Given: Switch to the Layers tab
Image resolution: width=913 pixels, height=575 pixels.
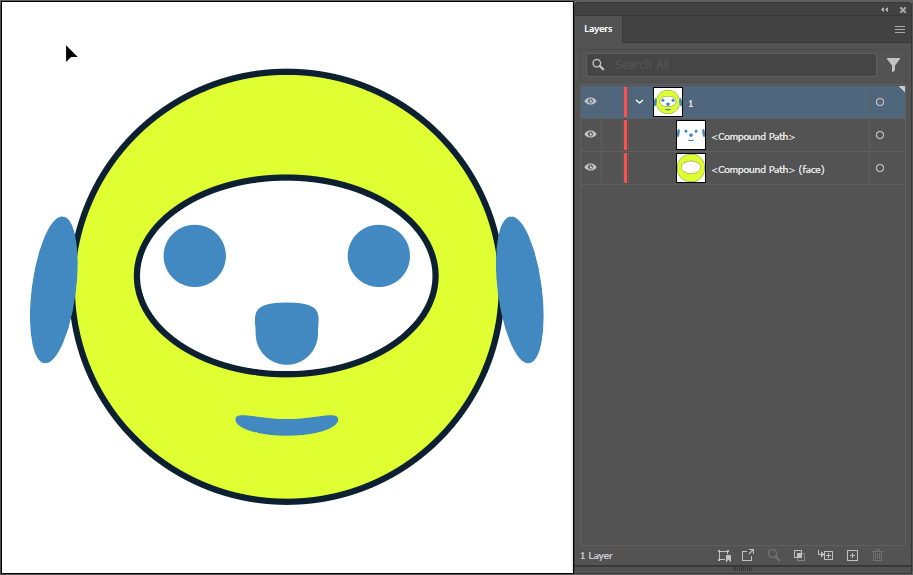Looking at the screenshot, I should click(598, 29).
